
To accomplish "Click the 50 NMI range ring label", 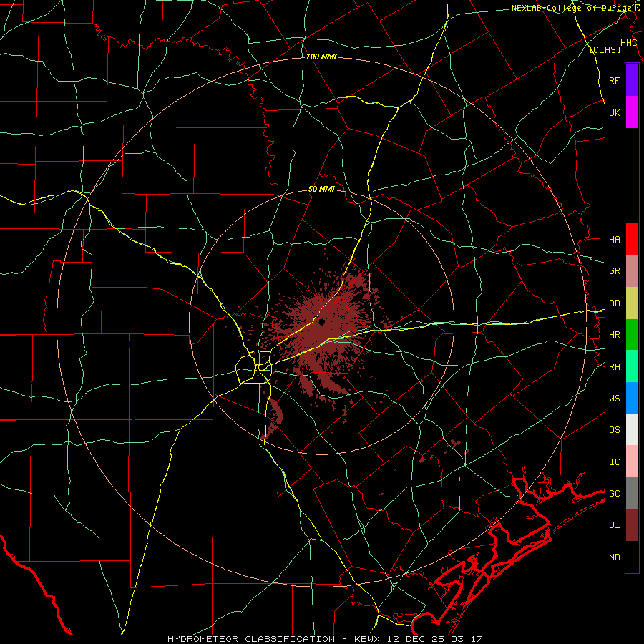I will 321,190.
